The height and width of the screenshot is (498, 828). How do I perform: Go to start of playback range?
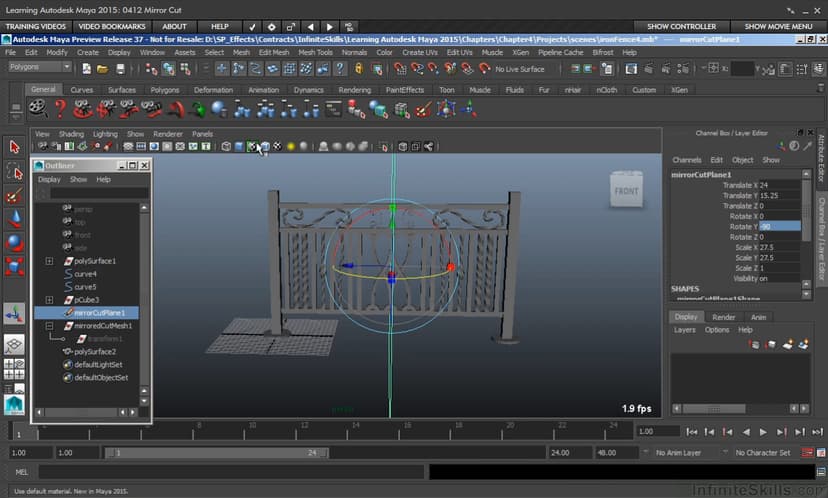692,431
